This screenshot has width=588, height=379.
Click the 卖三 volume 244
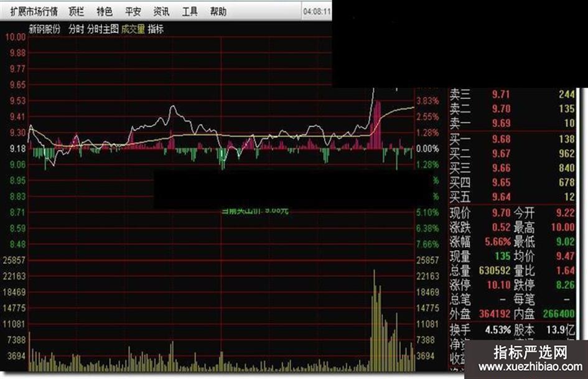(567, 94)
